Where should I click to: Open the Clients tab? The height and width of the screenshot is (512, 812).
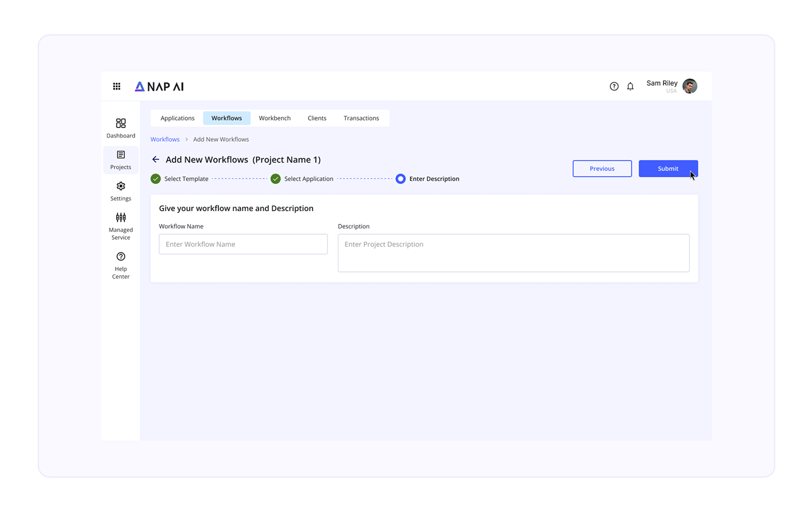coord(317,118)
